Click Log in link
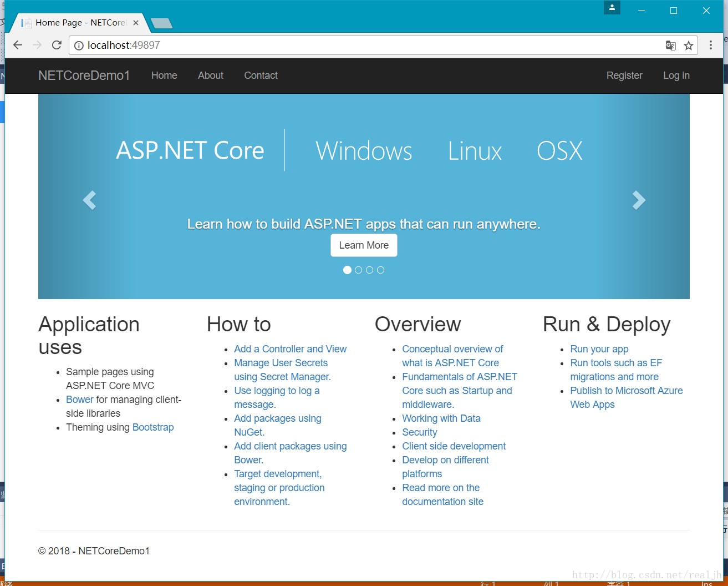Viewport: 728px width, 586px height. pos(676,75)
